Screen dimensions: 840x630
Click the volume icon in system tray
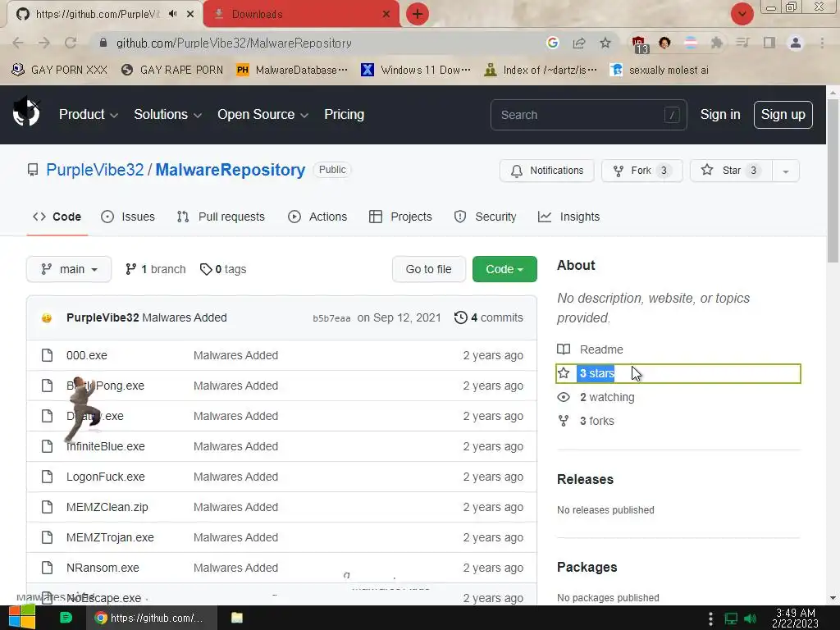pos(750,619)
